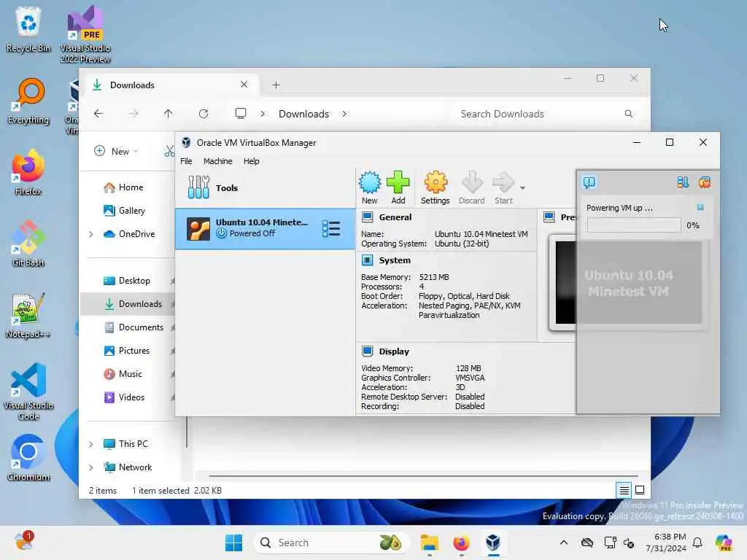The image size is (747, 560).
Task: Open the Recycle Bin desktop icon
Action: [x=28, y=29]
